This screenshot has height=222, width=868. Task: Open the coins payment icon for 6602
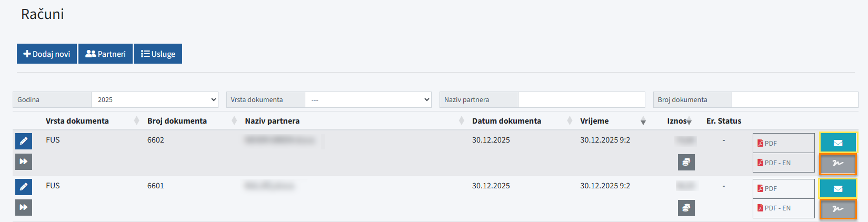coord(686,163)
